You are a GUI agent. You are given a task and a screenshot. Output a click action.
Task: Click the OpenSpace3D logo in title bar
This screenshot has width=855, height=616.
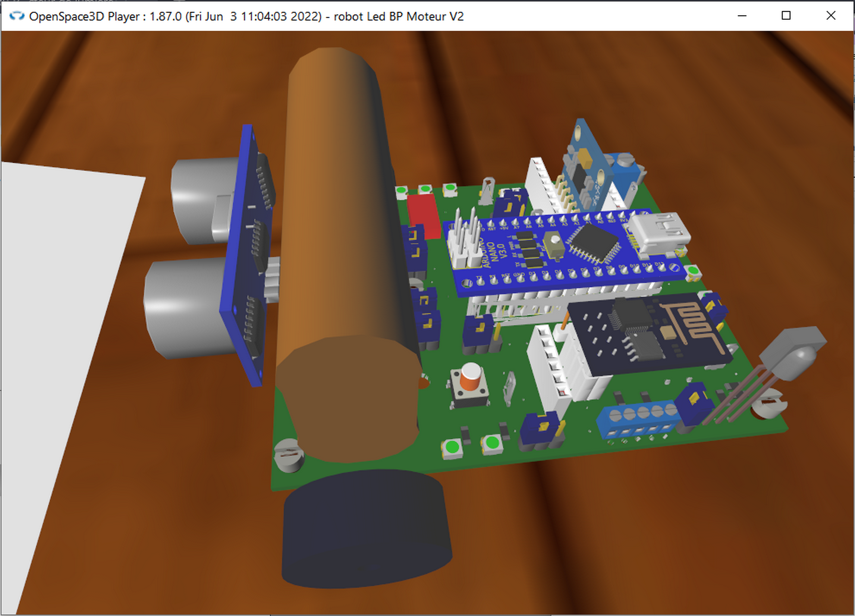(17, 16)
